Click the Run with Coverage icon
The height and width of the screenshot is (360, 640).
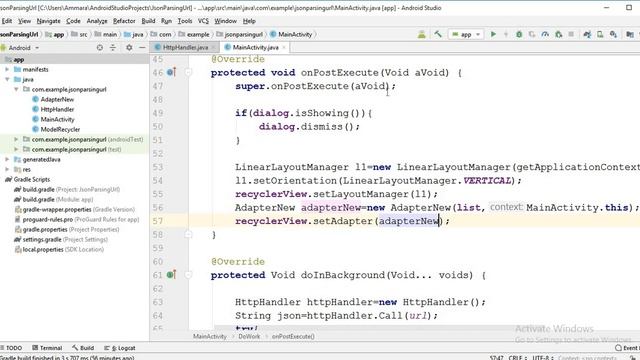pyautogui.click(x=532, y=34)
